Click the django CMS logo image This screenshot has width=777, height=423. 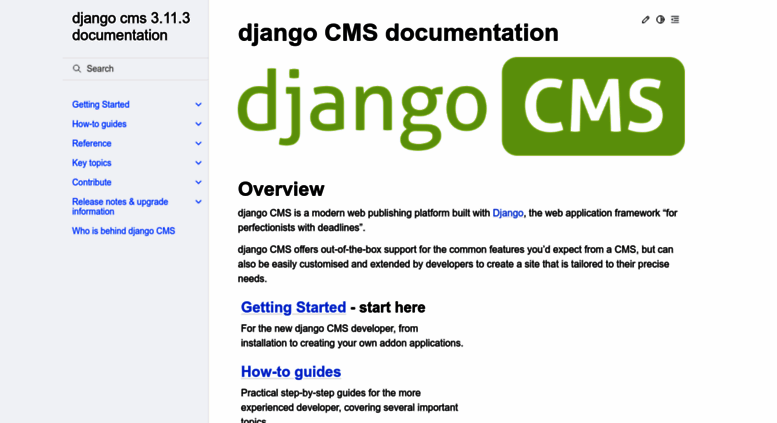coord(461,106)
